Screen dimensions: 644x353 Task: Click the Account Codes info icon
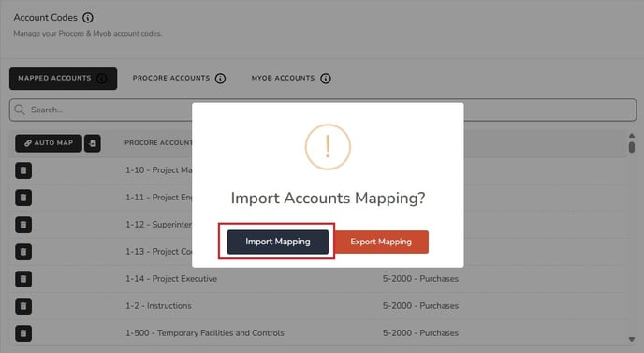(87, 18)
